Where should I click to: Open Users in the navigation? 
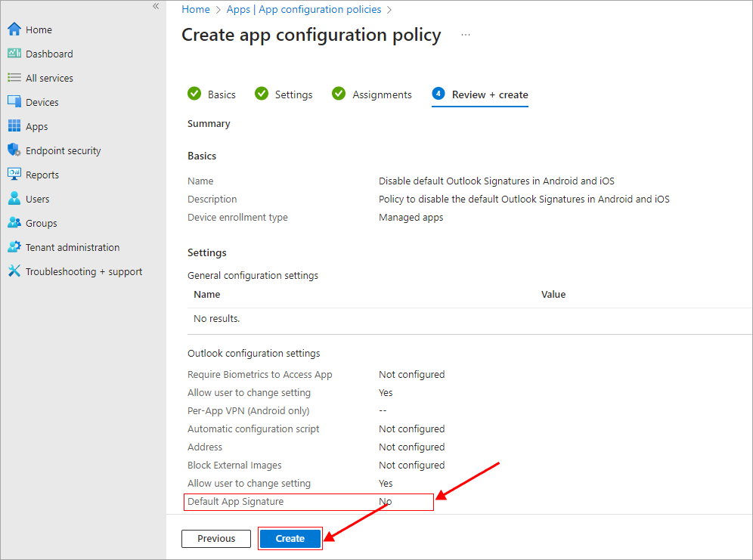[38, 200]
